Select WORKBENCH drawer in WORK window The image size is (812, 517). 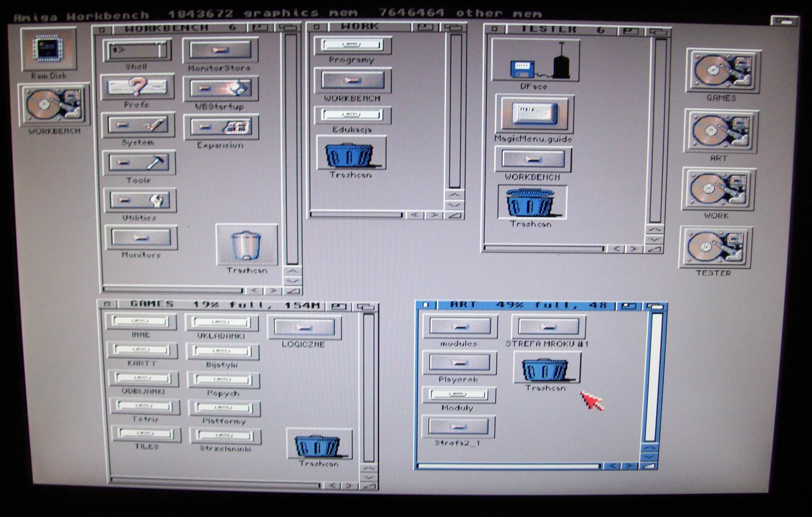coord(353,80)
